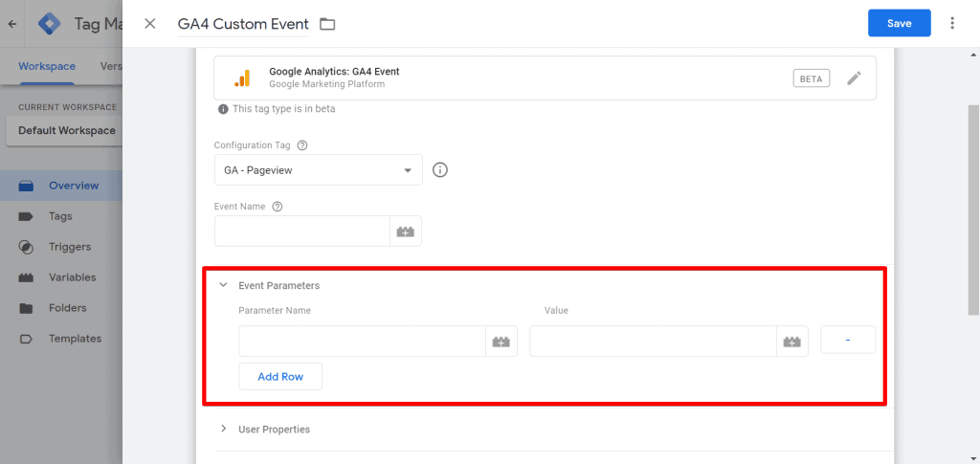
Task: Click the variable picker icon for Parameter Name
Action: [501, 341]
